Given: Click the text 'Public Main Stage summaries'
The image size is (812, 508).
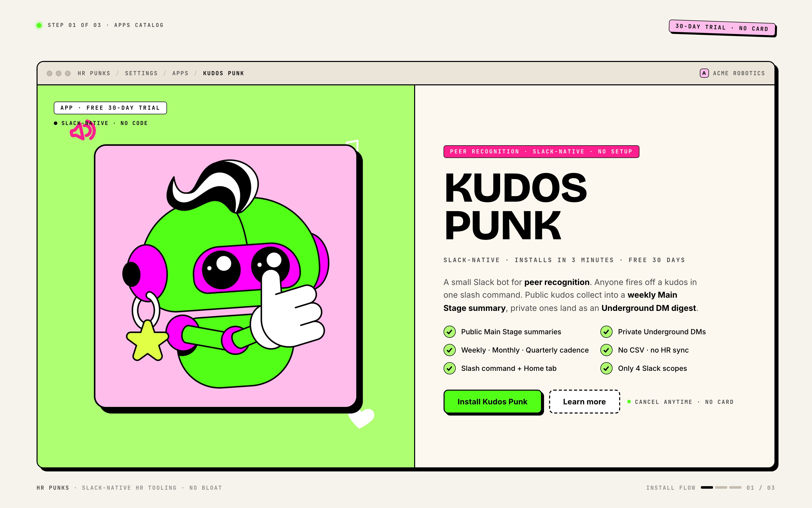Looking at the screenshot, I should click(x=511, y=332).
